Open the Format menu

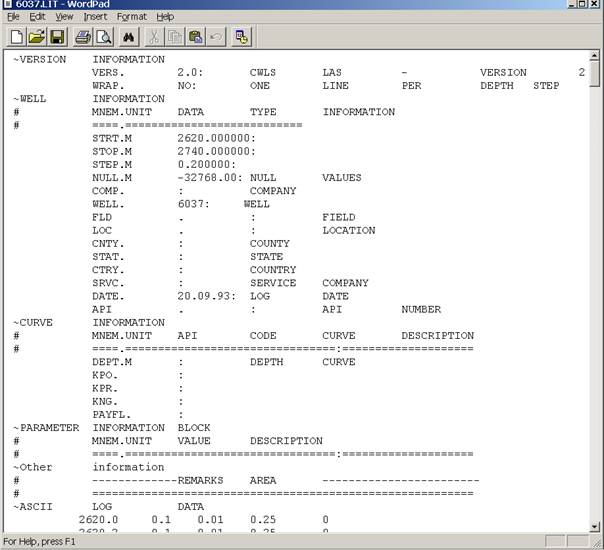(x=132, y=17)
